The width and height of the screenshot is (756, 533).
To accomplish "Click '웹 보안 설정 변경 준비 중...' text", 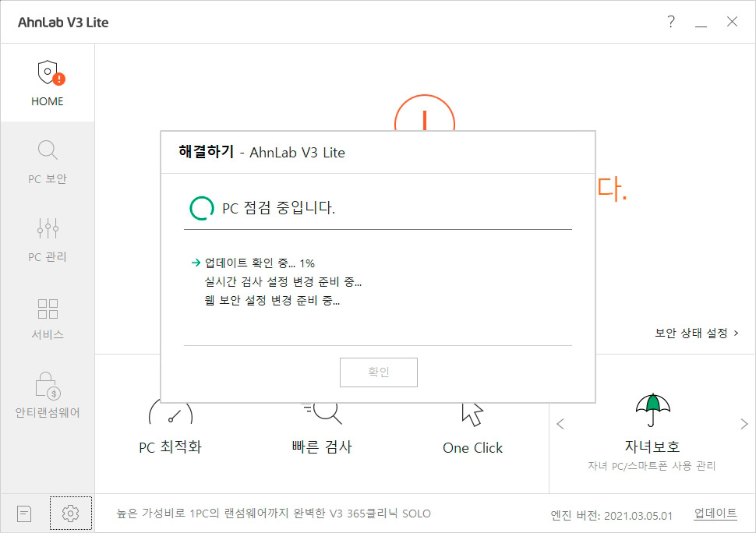I will [x=272, y=301].
